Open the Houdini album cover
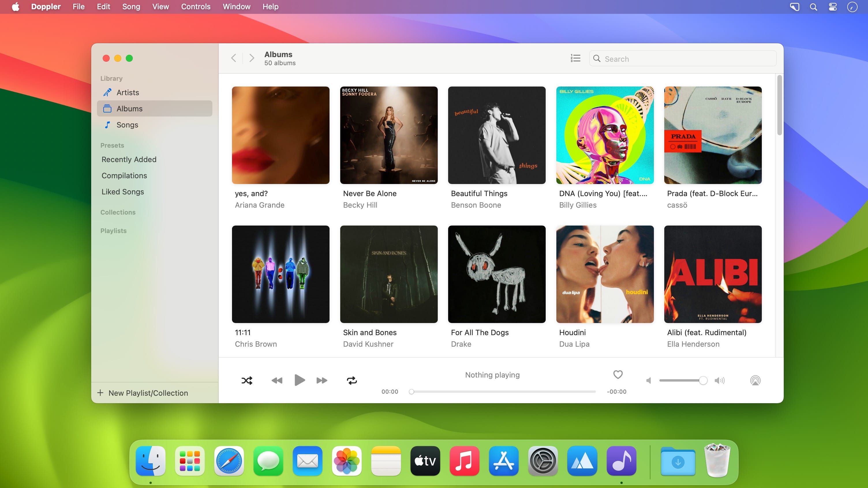Image resolution: width=868 pixels, height=488 pixels. click(605, 274)
